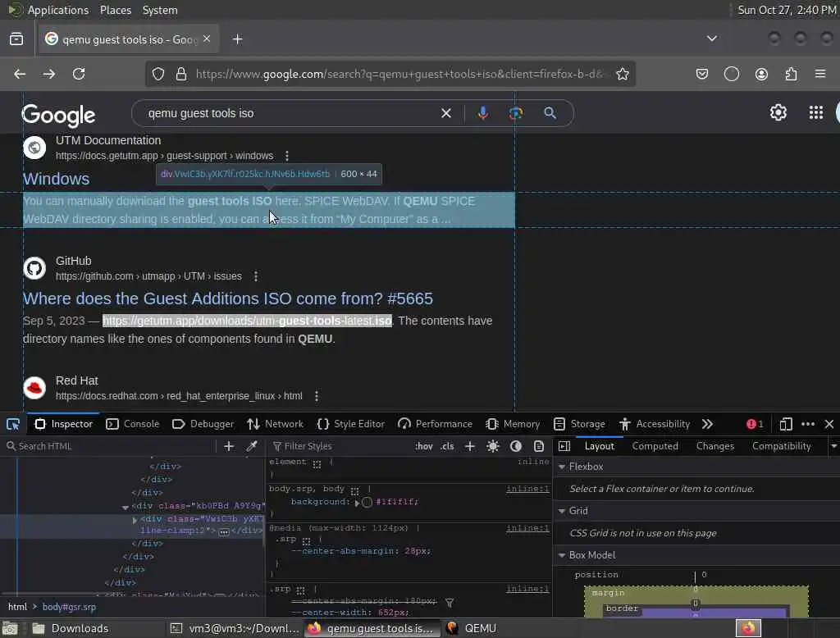The height and width of the screenshot is (638, 840).
Task: Bookmark this page with the star icon
Action: click(623, 74)
